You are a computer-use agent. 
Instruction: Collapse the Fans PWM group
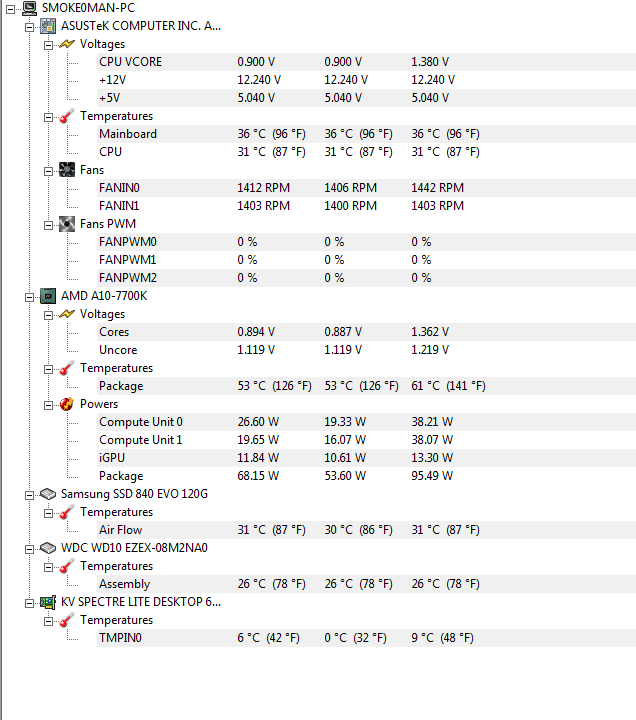(48, 225)
